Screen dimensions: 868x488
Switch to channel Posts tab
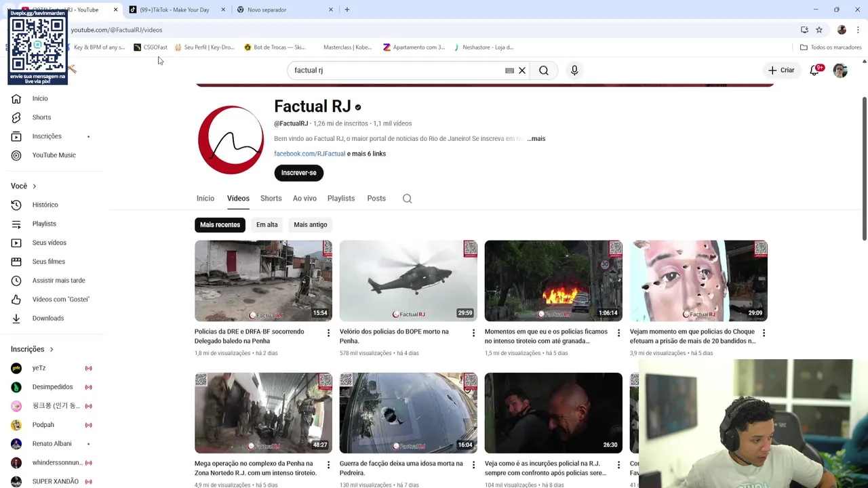[x=376, y=199]
